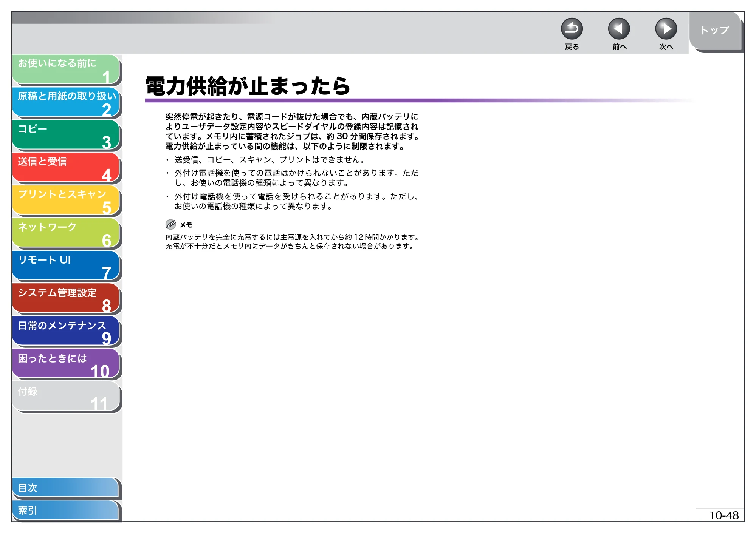
Task: Open chapter 5 プリントとスキャン
Action: pos(66,201)
